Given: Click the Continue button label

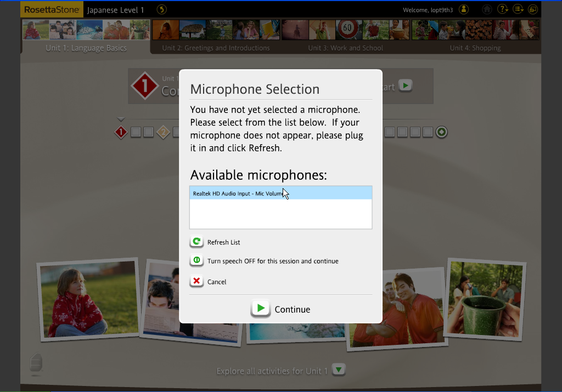Looking at the screenshot, I should tap(292, 309).
